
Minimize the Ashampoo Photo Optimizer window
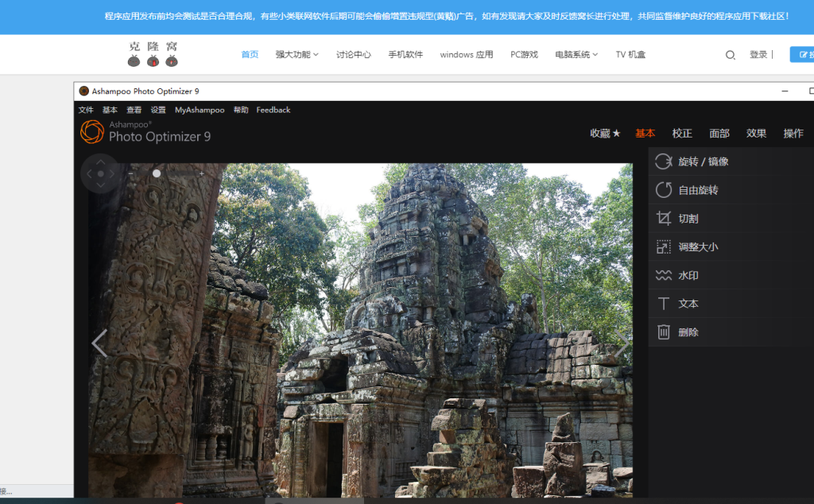(785, 91)
